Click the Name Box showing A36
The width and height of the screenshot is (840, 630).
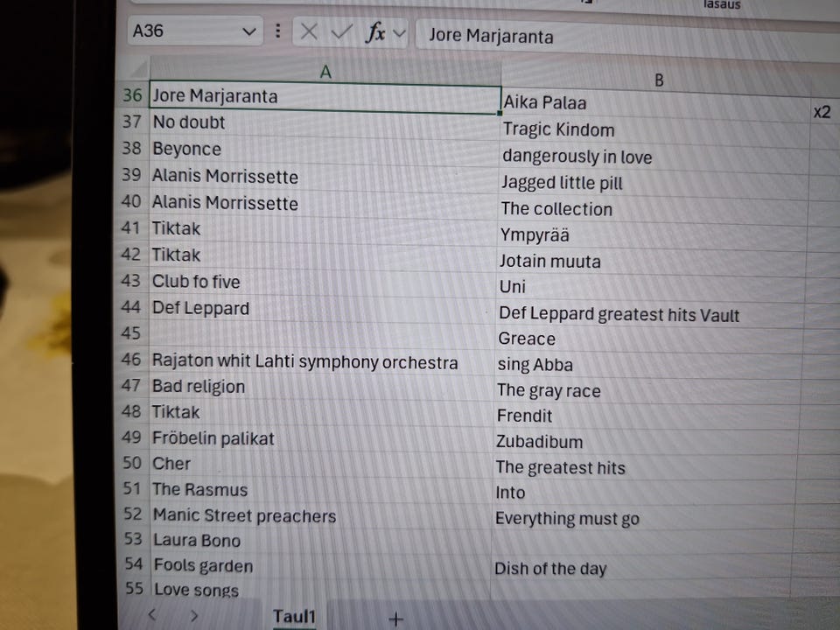coord(195,31)
